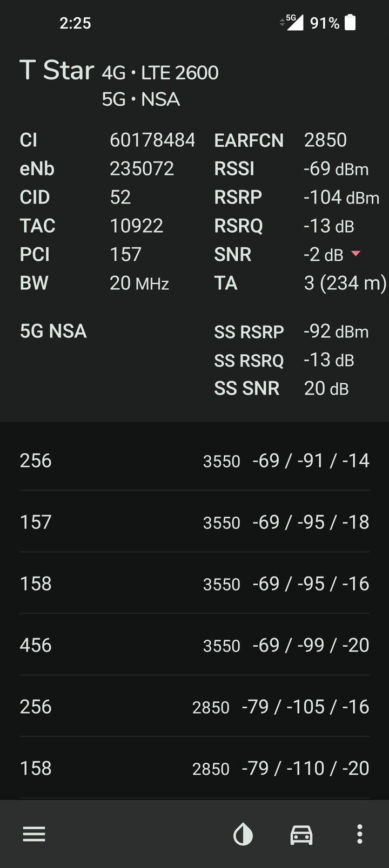Viewport: 389px width, 868px height.
Task: Select neighbor cell 157 on 3550
Action: click(194, 522)
